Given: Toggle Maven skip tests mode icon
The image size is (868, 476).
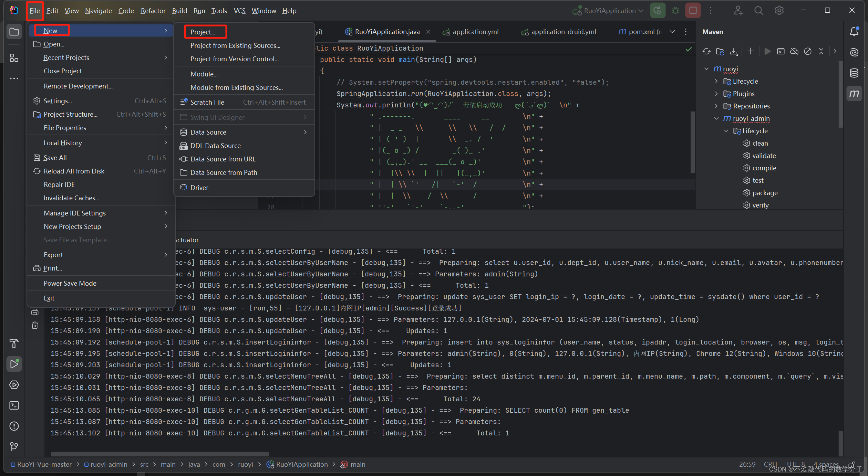Looking at the screenshot, I should pos(808,52).
